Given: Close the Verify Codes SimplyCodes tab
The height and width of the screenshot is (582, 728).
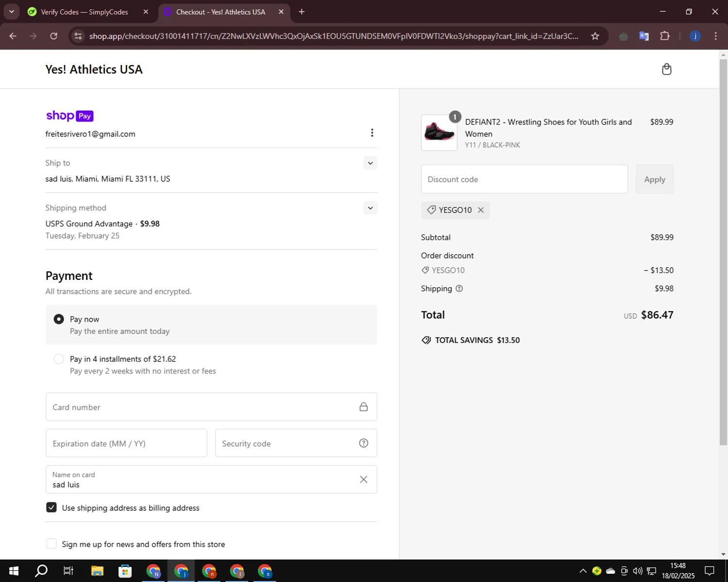Looking at the screenshot, I should coord(146,12).
